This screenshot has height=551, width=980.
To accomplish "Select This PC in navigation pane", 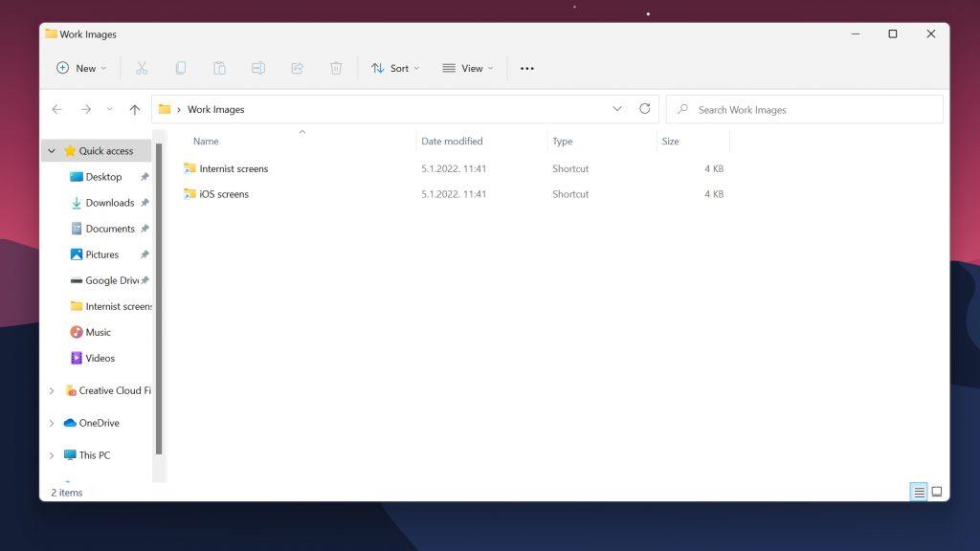I will click(95, 455).
